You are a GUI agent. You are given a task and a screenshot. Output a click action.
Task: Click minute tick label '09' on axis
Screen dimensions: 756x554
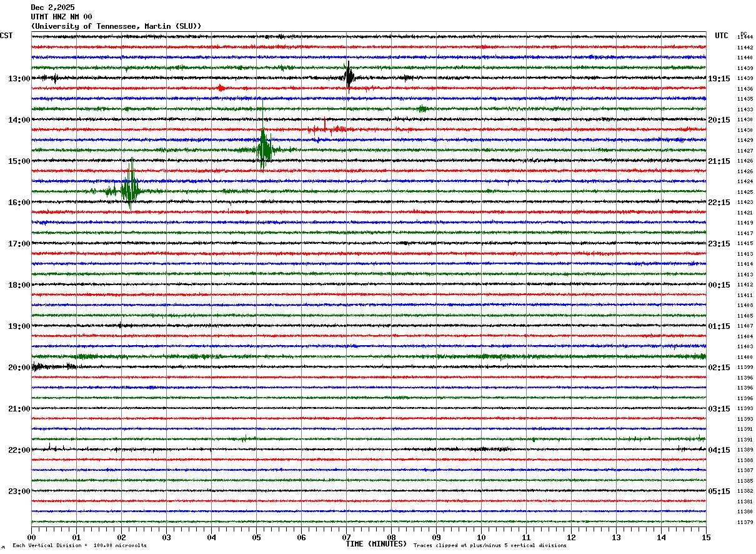click(x=436, y=537)
